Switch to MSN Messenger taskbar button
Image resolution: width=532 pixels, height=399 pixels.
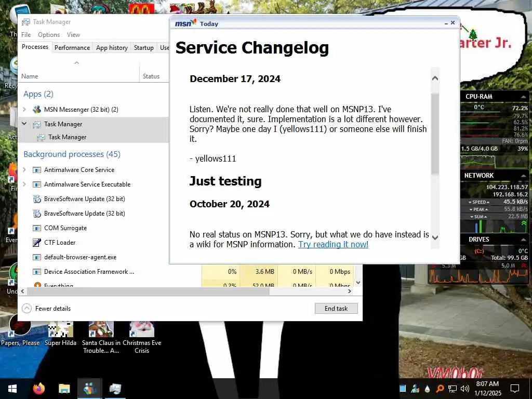click(89, 389)
